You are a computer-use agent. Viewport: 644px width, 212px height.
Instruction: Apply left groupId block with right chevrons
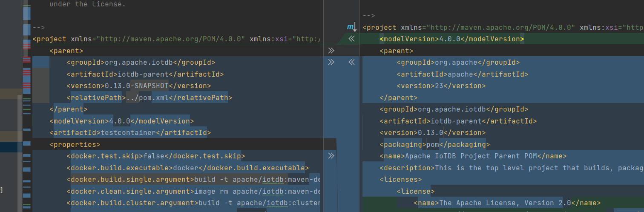tap(331, 62)
